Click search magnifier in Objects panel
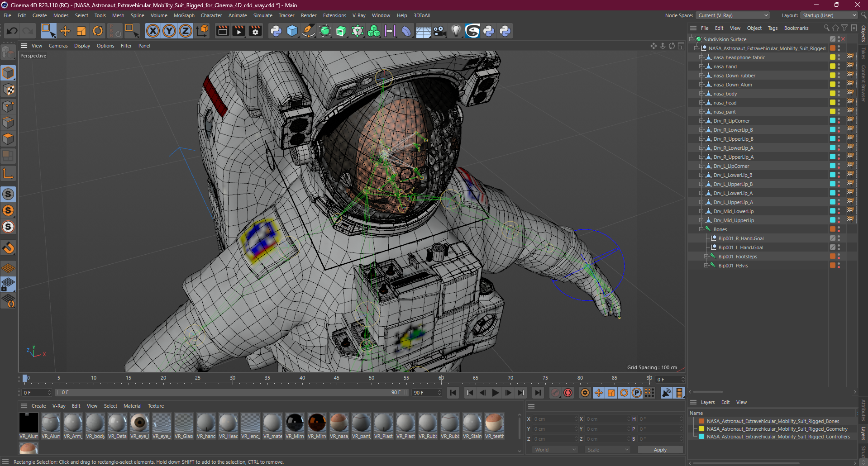This screenshot has height=466, width=868. click(x=827, y=28)
